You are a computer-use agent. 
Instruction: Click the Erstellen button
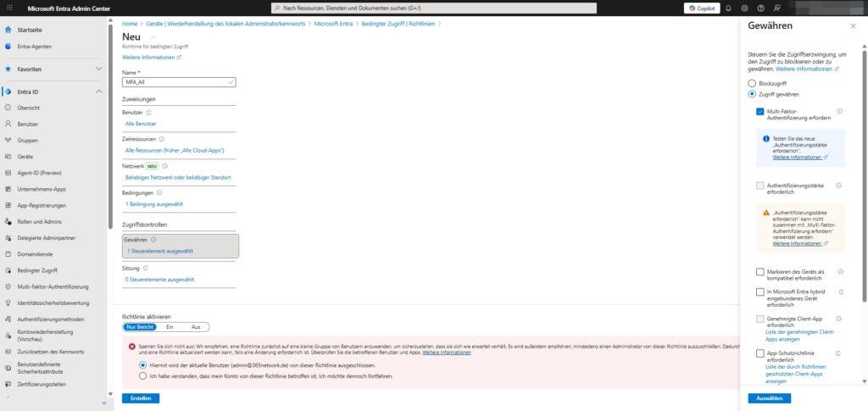[x=141, y=398]
